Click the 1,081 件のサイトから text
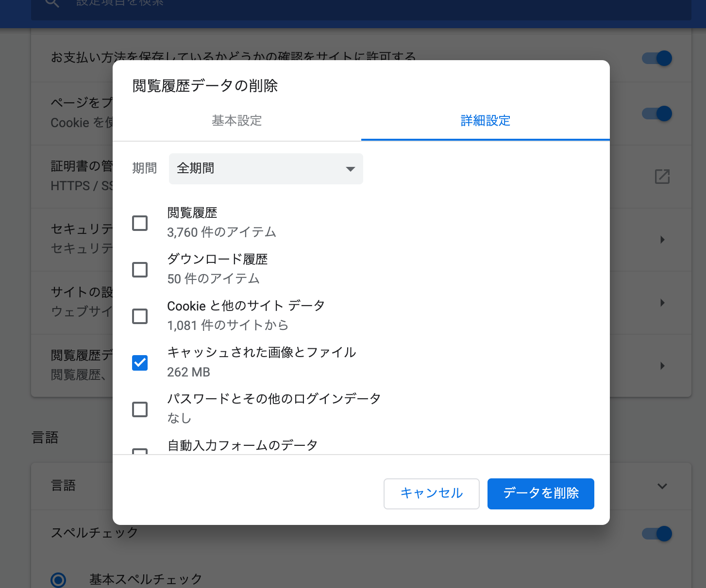 [228, 326]
